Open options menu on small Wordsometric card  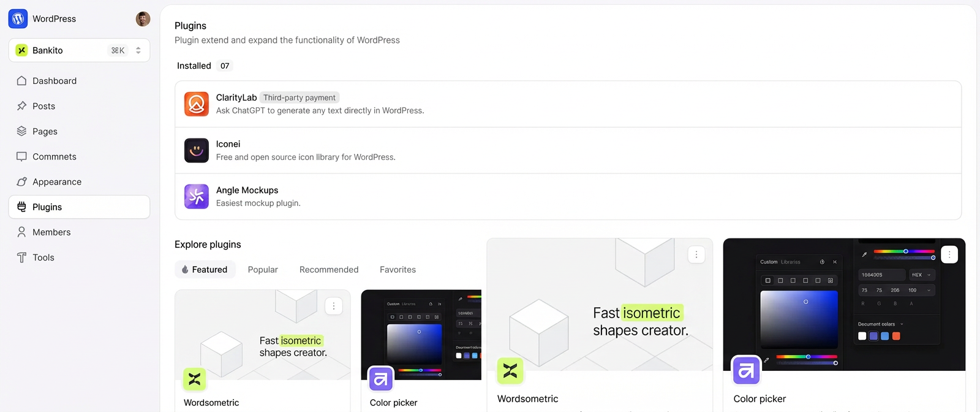pyautogui.click(x=334, y=306)
